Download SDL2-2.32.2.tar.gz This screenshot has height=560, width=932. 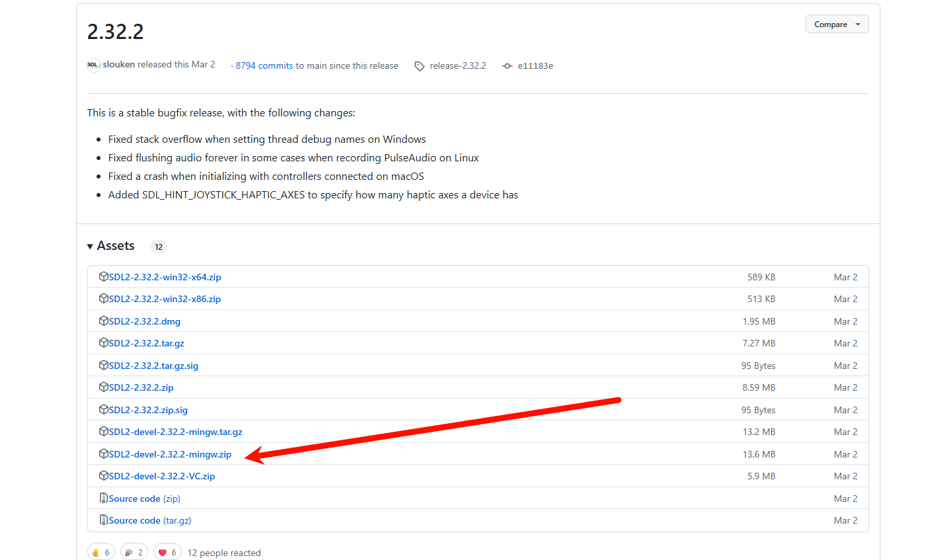[x=146, y=343]
